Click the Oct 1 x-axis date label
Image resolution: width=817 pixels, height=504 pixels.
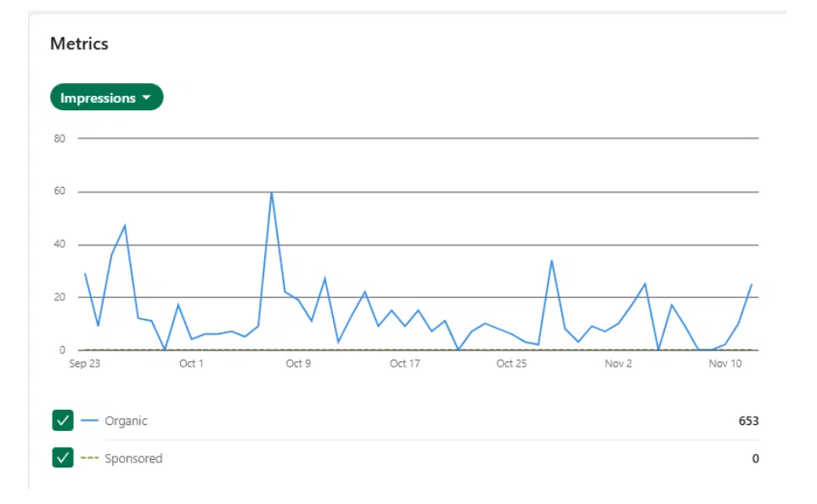(x=191, y=364)
